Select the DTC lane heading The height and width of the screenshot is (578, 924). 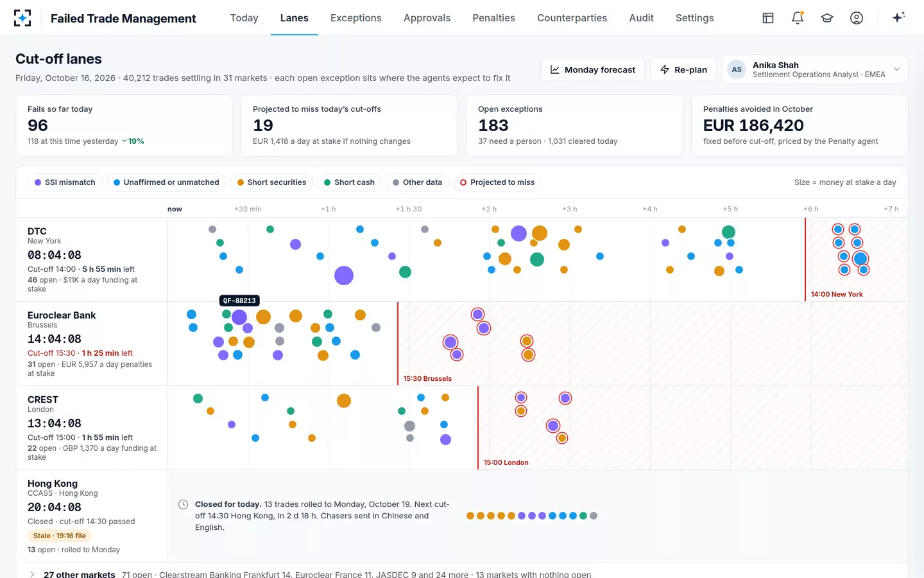(37, 231)
